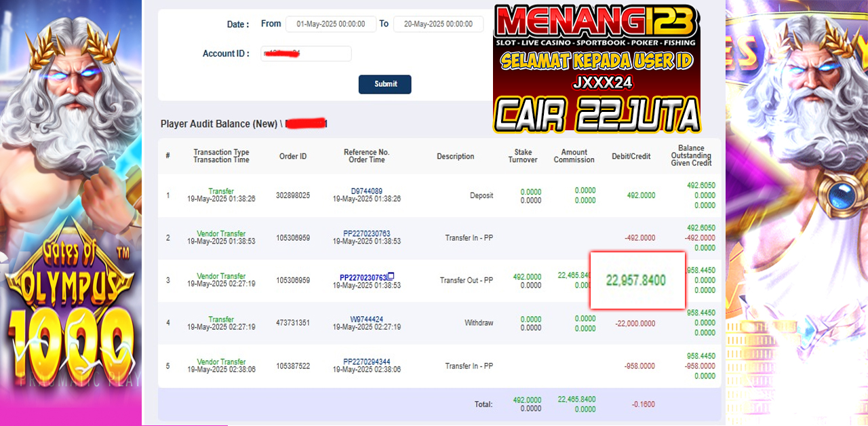Viewport: 868px width, 426px height.
Task: Click transaction time '19-May-2025 01:38:53' in row 2
Action: (221, 241)
